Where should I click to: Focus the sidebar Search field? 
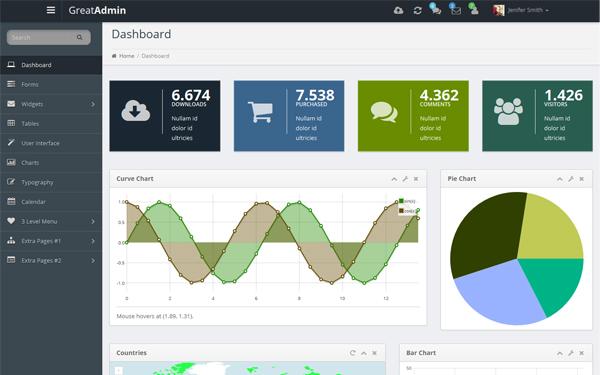click(49, 37)
